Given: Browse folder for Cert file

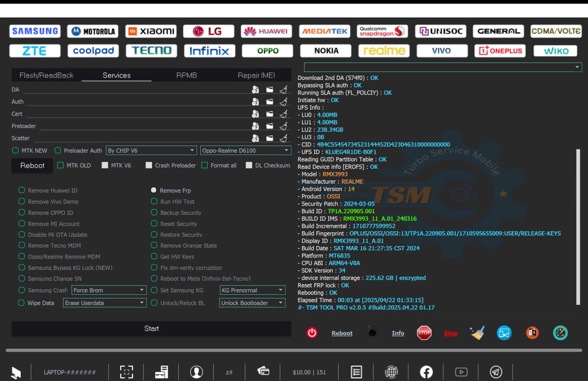Looking at the screenshot, I should (x=270, y=114).
